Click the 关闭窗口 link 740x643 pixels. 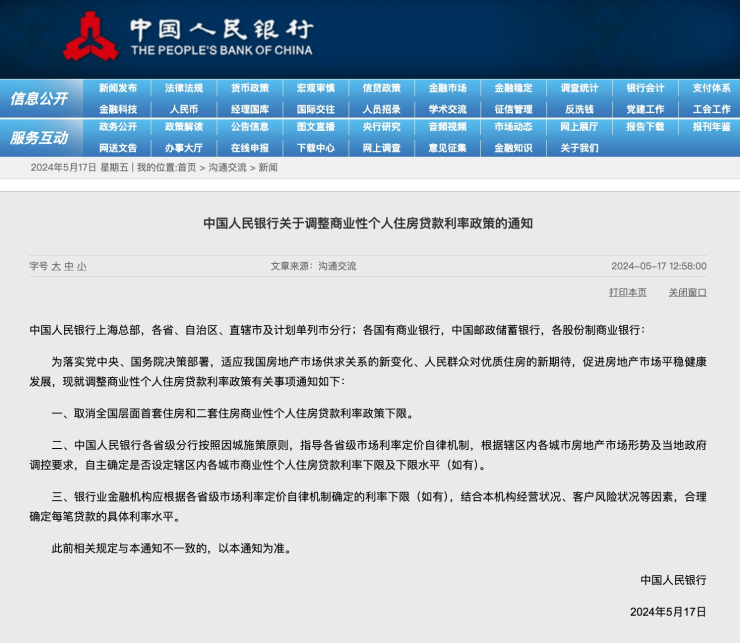coord(687,293)
